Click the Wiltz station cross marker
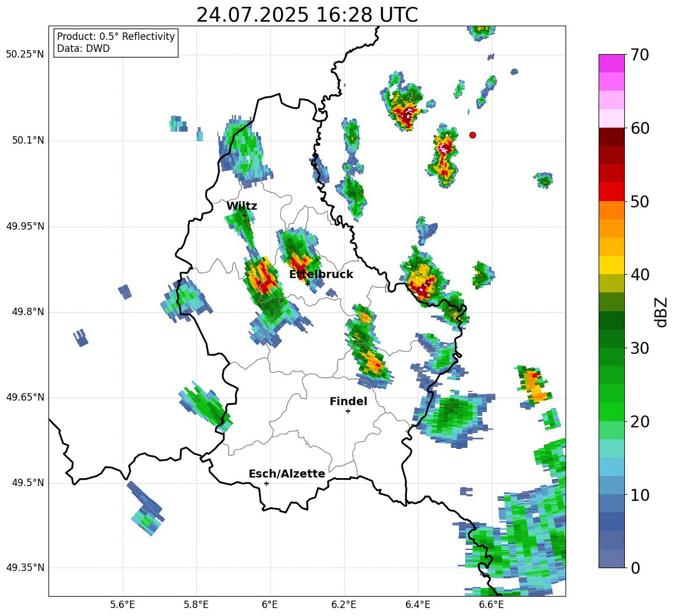The image size is (675, 616). pyautogui.click(x=245, y=215)
